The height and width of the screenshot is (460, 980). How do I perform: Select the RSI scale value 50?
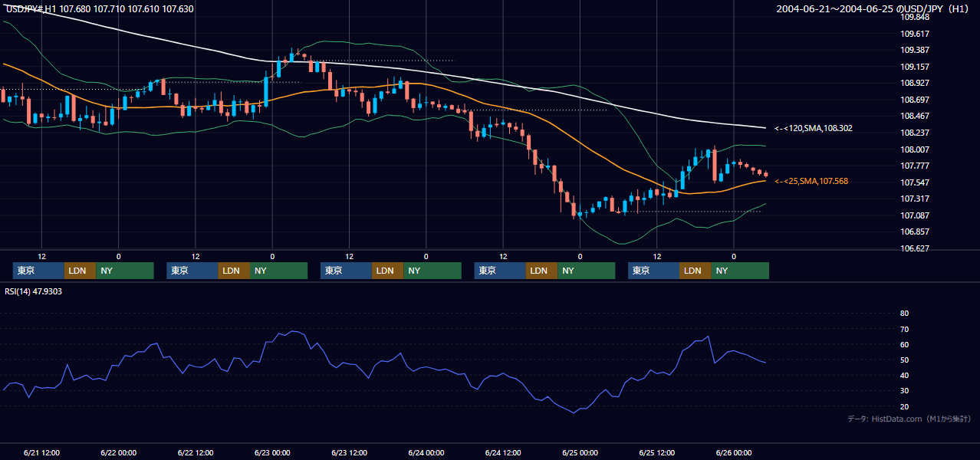coord(904,360)
